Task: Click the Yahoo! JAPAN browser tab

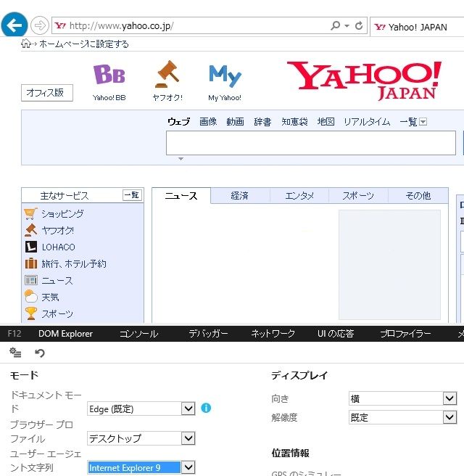Action: coord(417,27)
